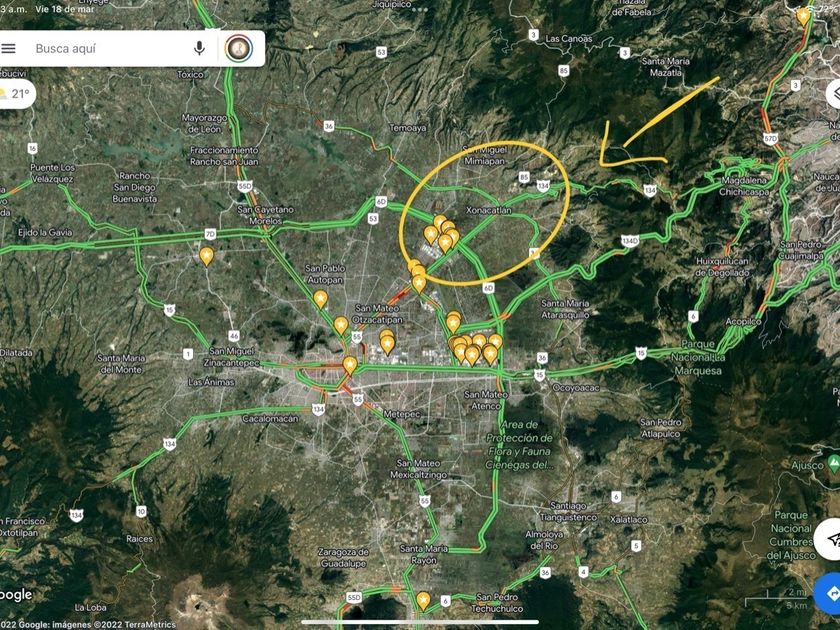Select the Almoloya del Río label
Screen dimensions: 840x630
point(544,540)
